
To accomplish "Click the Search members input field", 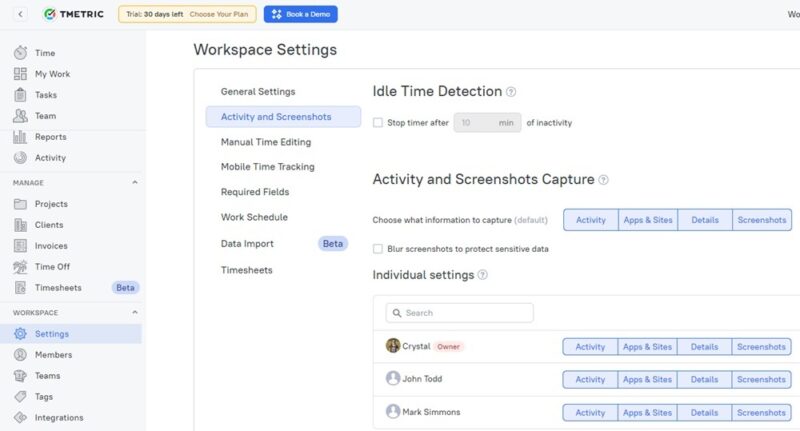I will [460, 313].
